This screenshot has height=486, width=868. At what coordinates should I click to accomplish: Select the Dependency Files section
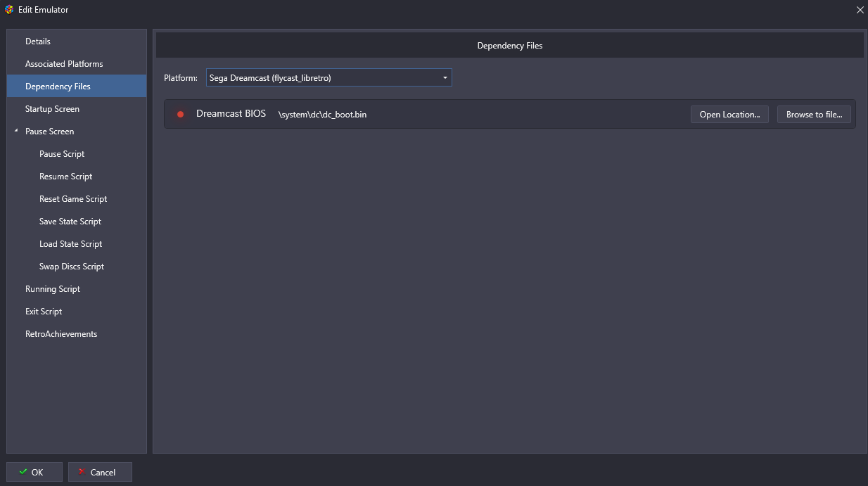click(77, 87)
